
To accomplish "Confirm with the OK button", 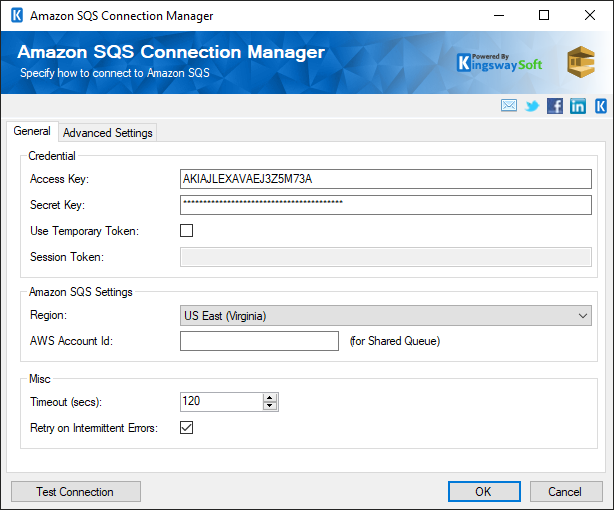I will pos(484,492).
